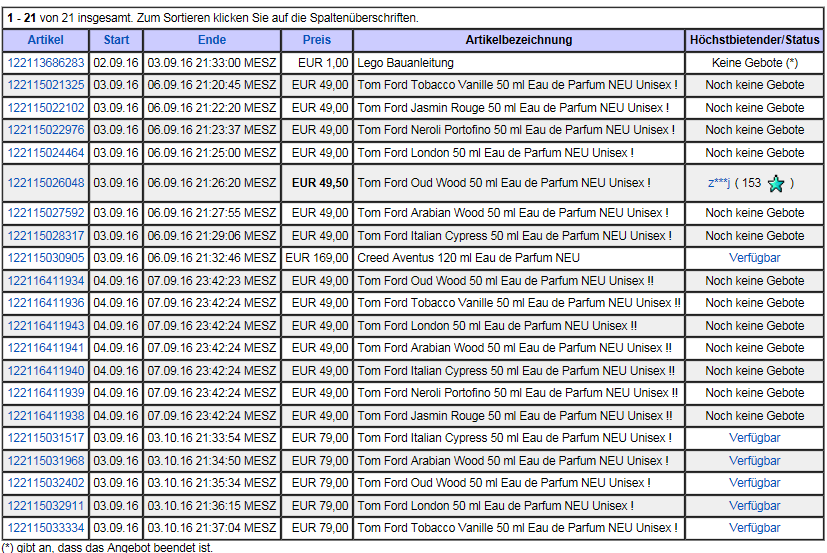Select Tom Ford Jasmin Rouge description ending with !!
Screen dimensions: 827x553
(515, 416)
